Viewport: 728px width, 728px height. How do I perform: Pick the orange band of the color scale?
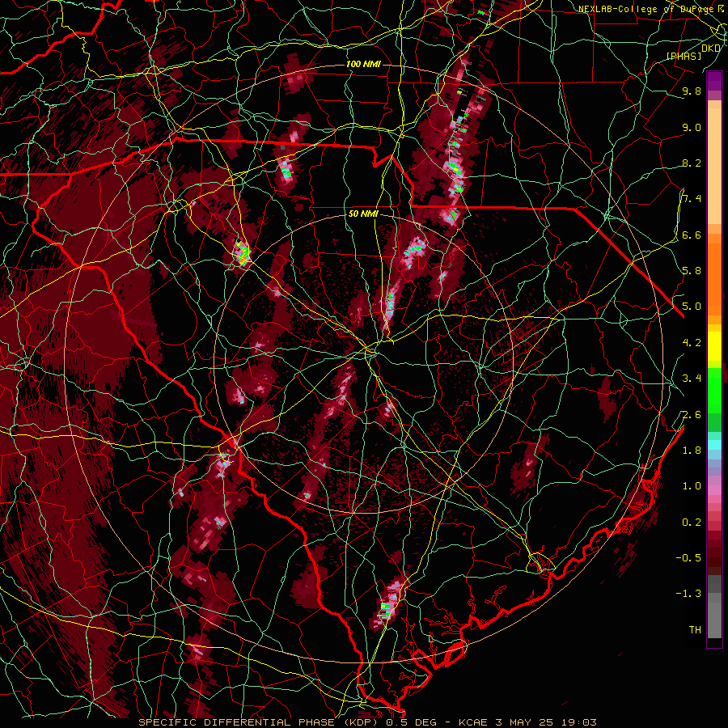[x=714, y=279]
